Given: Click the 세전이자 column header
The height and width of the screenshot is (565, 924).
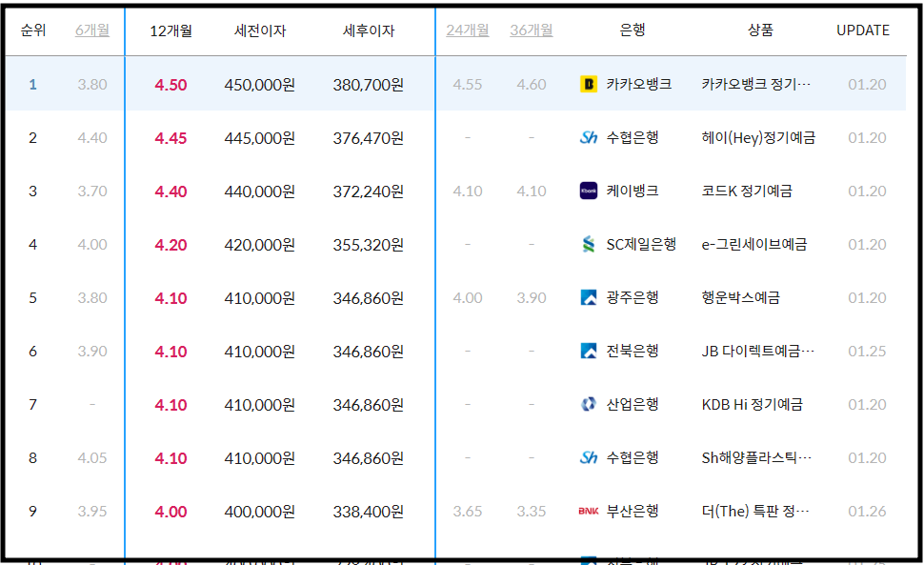Looking at the screenshot, I should (x=260, y=30).
